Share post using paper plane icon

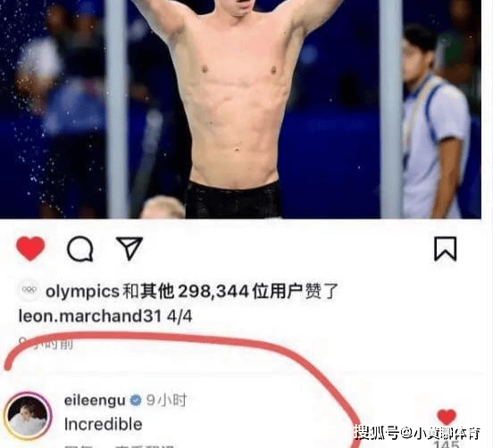click(x=130, y=248)
